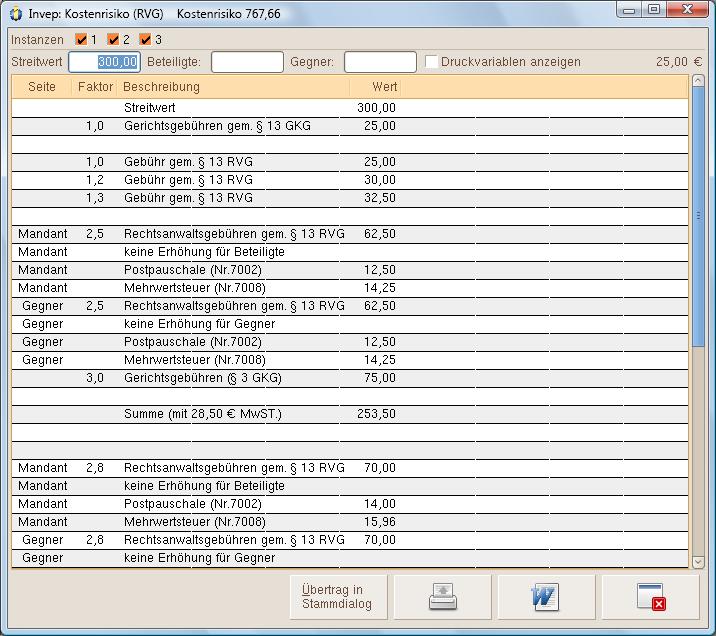This screenshot has width=716, height=636.
Task: Click the printer icon button
Action: coord(442,597)
